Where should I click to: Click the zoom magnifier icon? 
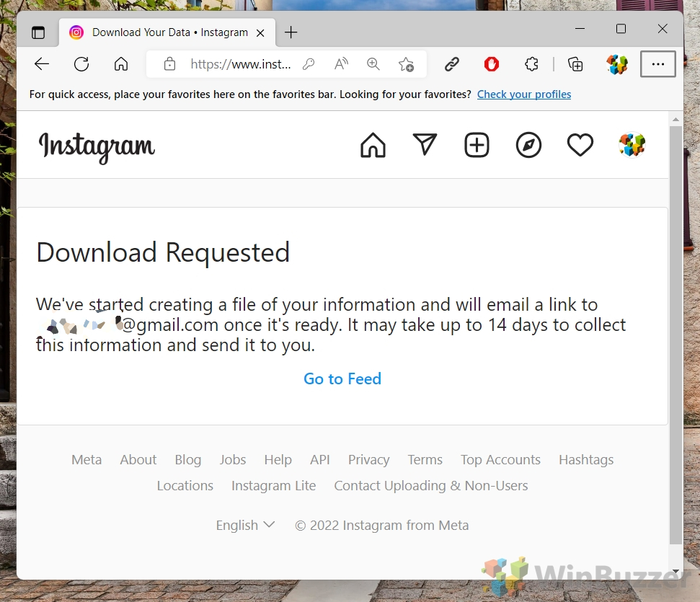point(373,64)
